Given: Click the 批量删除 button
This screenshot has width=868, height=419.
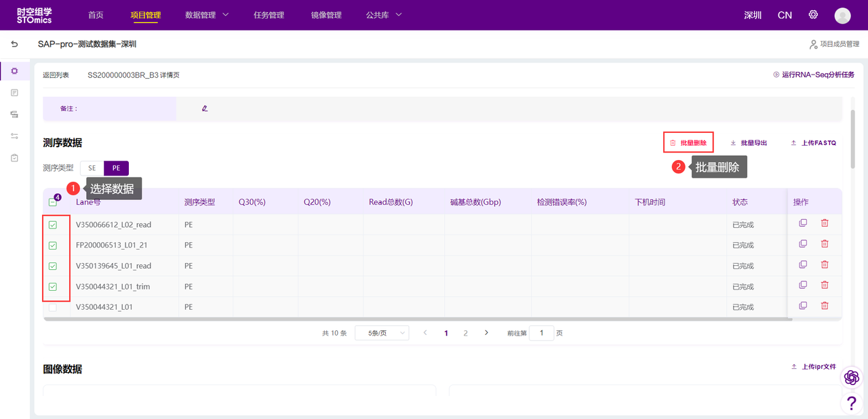Looking at the screenshot, I should [688, 143].
